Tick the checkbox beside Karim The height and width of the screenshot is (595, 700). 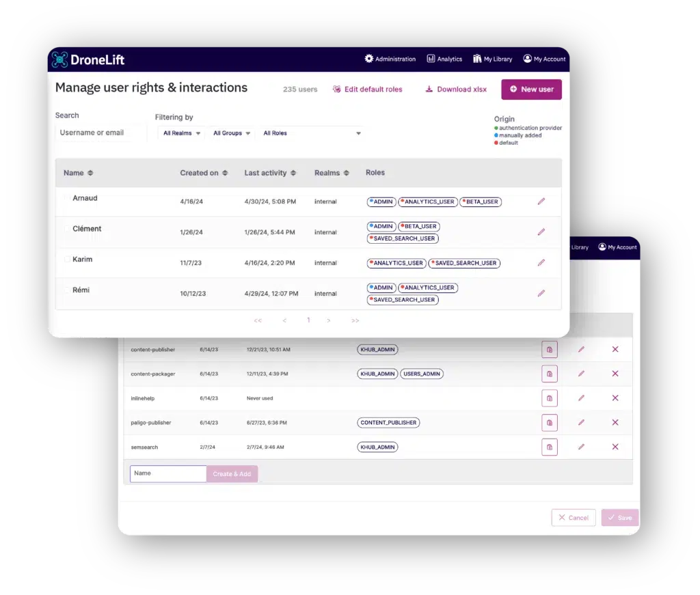[67, 260]
